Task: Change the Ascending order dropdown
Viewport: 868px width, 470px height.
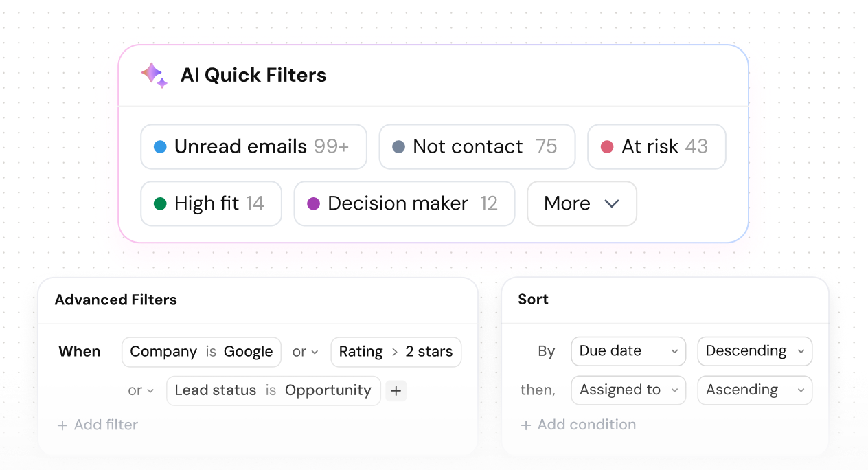Action: click(x=754, y=390)
